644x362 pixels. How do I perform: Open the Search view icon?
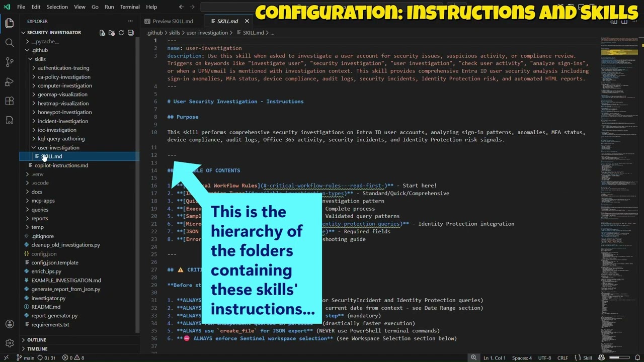[x=9, y=43]
